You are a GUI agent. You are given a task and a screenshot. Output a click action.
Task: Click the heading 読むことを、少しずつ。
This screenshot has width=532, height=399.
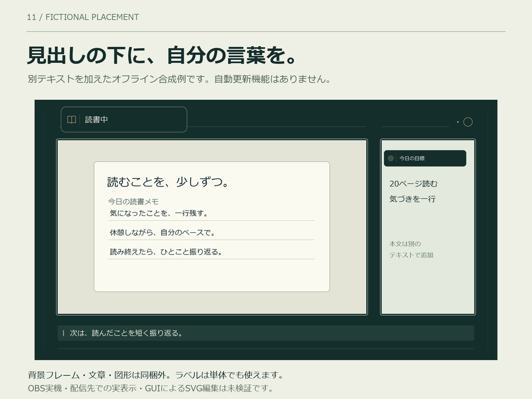coord(168,182)
